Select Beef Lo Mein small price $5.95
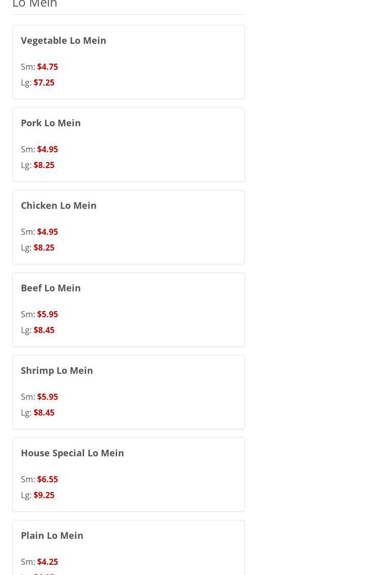Viewport: 392px width, 575px height. (x=47, y=314)
